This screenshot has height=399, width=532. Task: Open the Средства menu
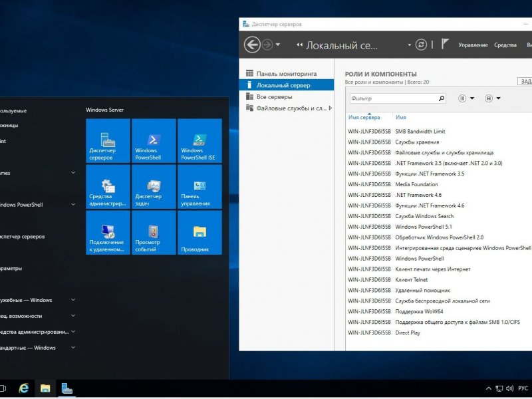pyautogui.click(x=505, y=45)
